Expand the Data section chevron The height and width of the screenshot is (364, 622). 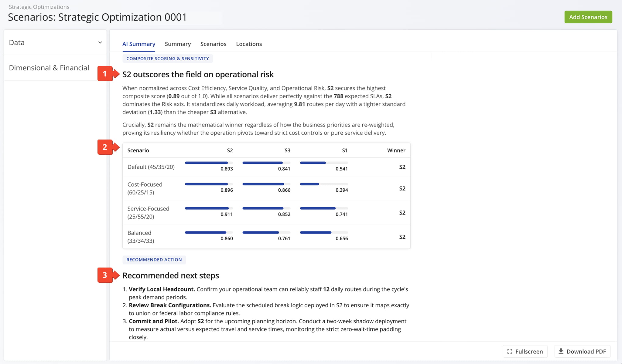click(100, 42)
